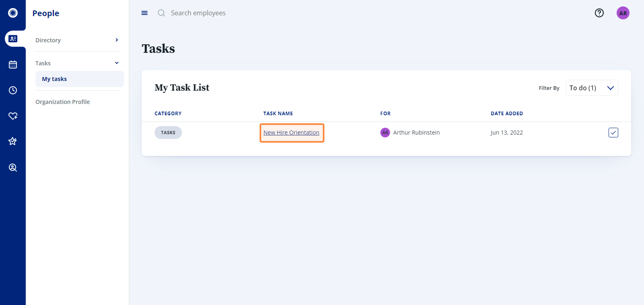Click Arthur Rubinstein's name in task row
This screenshot has width=644, height=305.
[x=416, y=133]
